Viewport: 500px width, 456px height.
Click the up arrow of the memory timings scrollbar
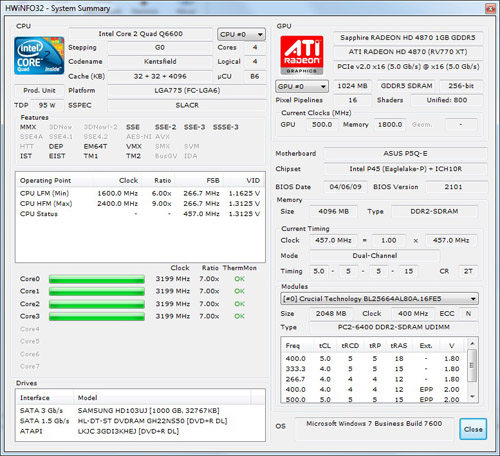click(x=472, y=343)
